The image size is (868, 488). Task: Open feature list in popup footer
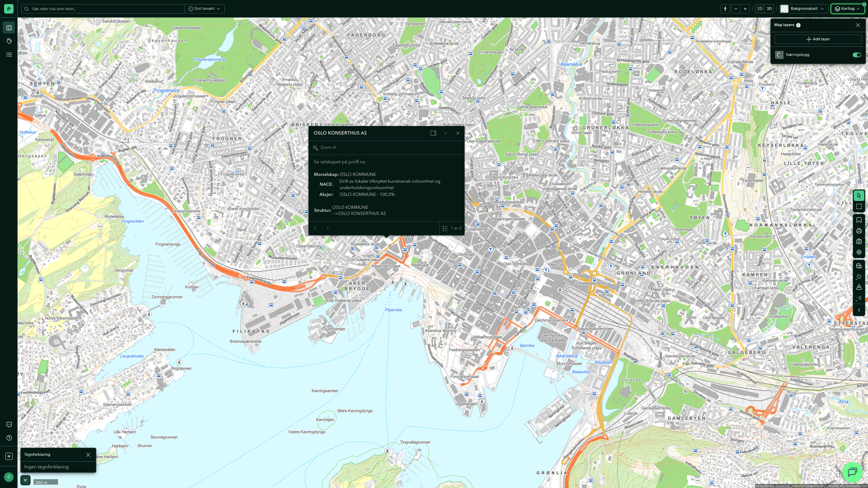pos(445,228)
